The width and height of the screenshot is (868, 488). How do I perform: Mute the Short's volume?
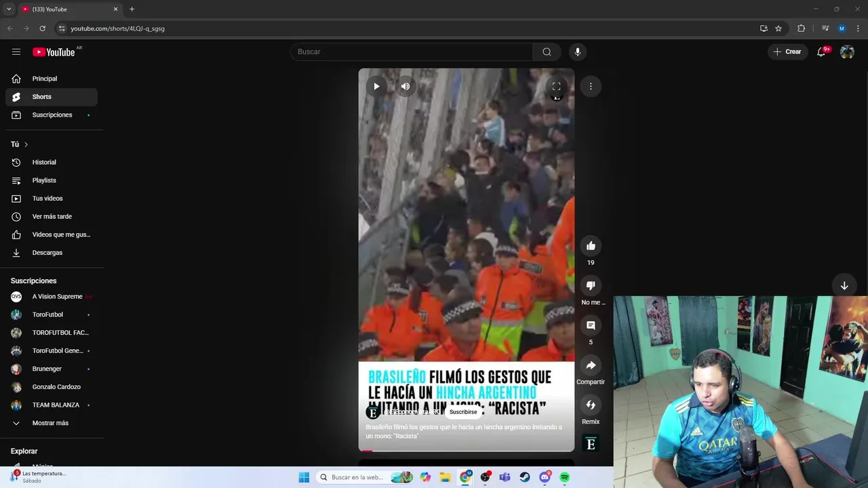[406, 86]
